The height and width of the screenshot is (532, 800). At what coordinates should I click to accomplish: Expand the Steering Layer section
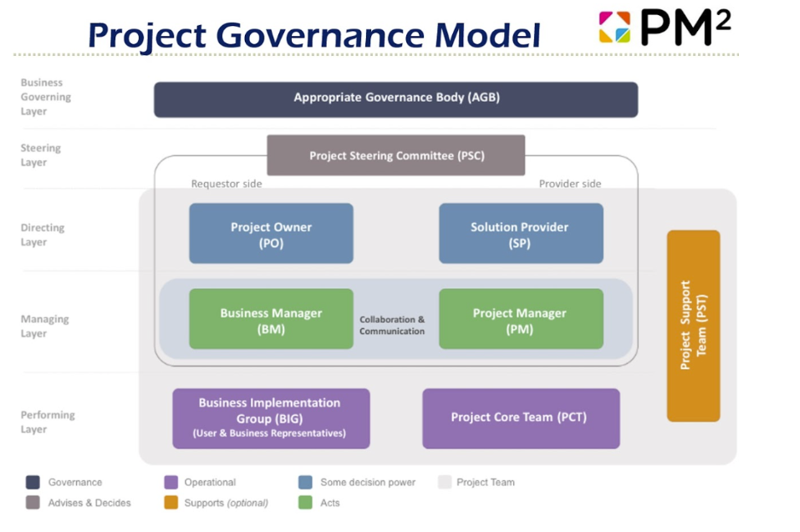[x=41, y=155]
